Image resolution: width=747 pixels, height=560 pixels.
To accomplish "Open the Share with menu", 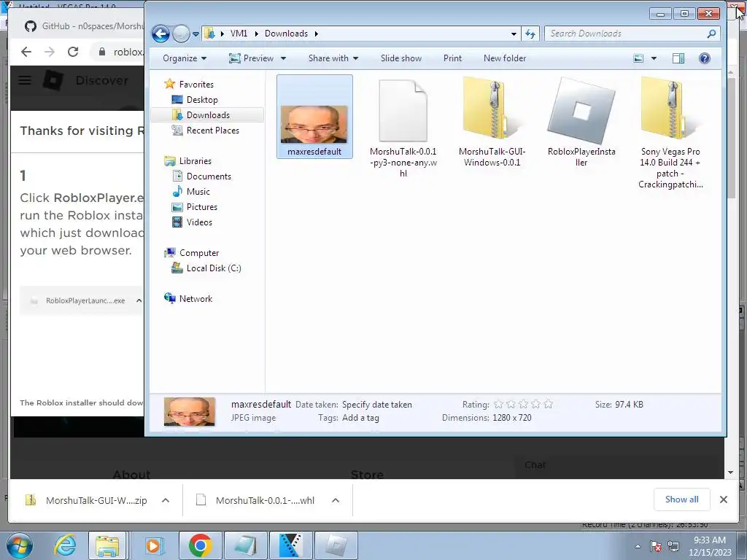I will pyautogui.click(x=333, y=58).
